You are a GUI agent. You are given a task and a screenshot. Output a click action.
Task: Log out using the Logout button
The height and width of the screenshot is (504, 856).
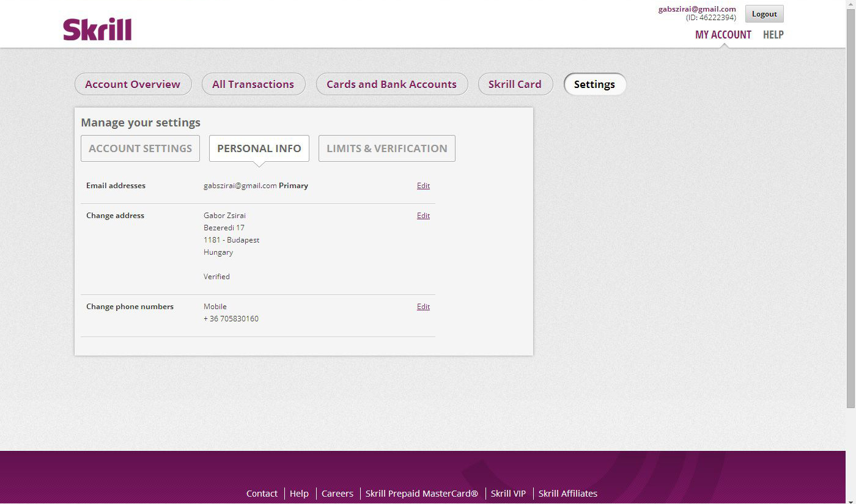click(764, 14)
